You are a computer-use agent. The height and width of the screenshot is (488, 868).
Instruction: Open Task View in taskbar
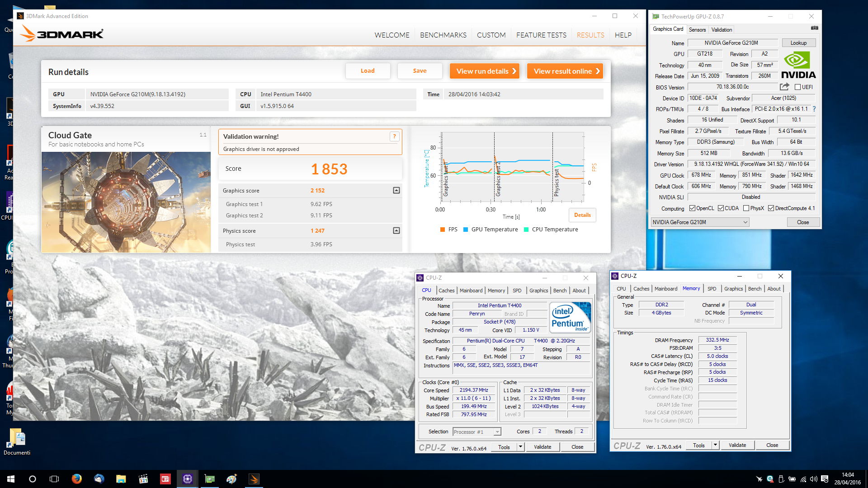(54, 479)
